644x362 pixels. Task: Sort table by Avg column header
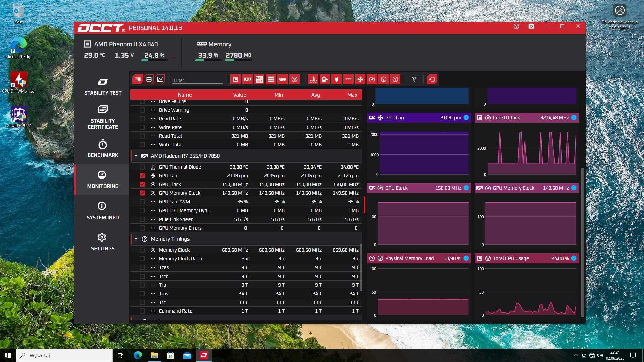tap(315, 95)
